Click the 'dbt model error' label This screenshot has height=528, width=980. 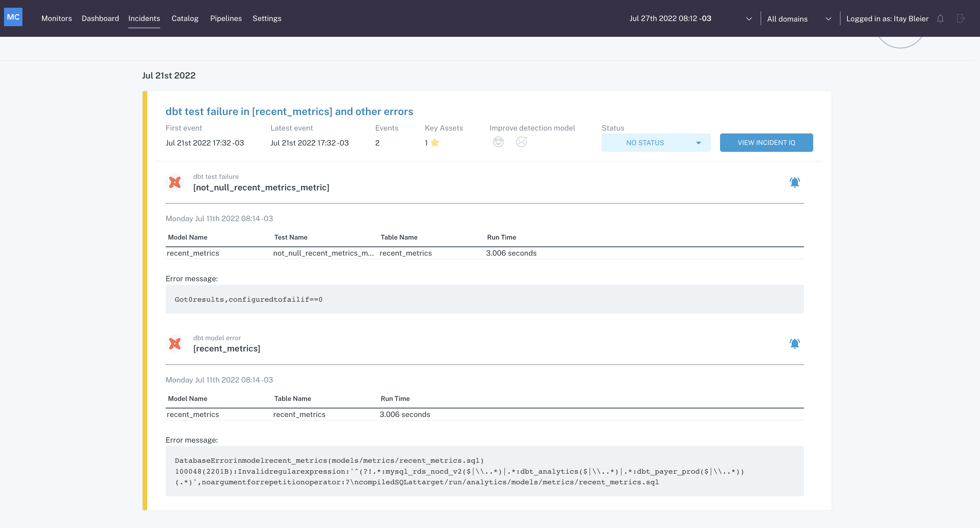point(217,338)
